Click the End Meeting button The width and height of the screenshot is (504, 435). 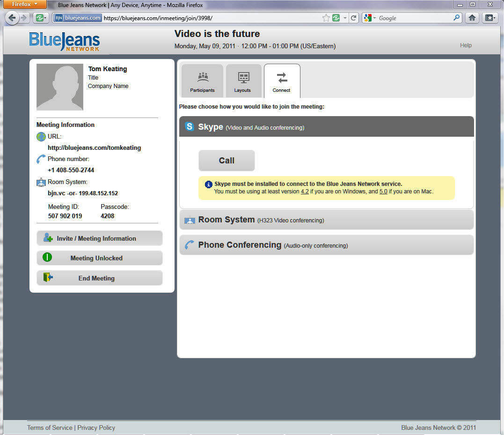(x=99, y=278)
